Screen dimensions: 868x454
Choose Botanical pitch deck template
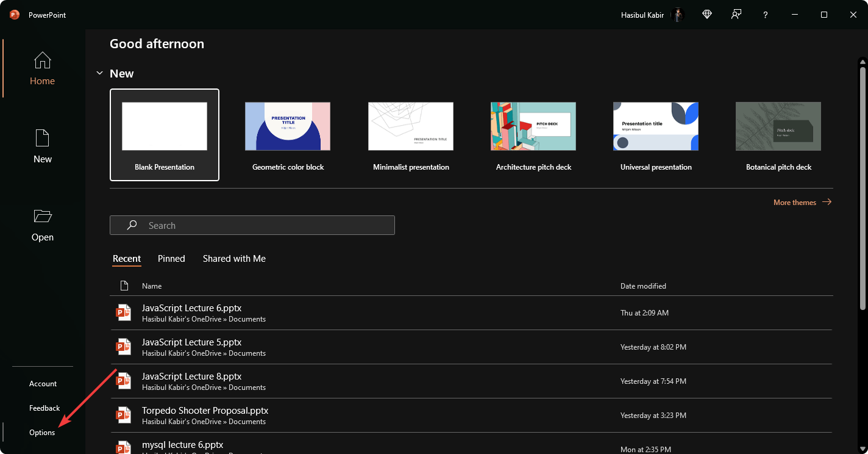coord(778,135)
